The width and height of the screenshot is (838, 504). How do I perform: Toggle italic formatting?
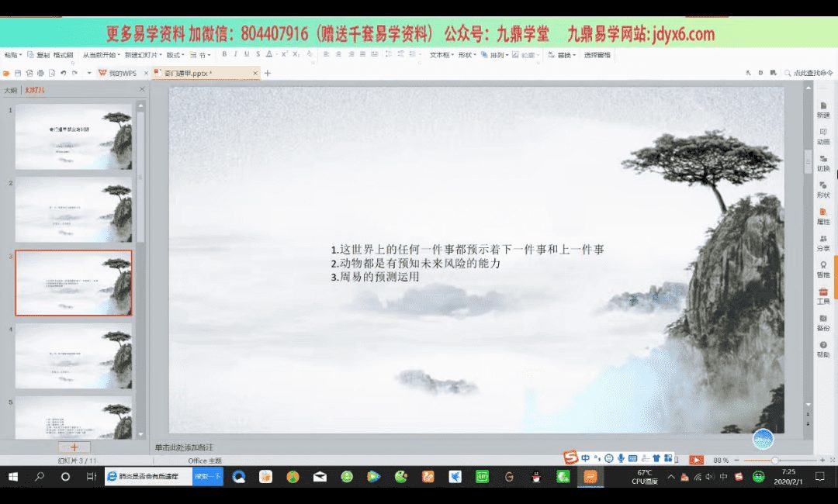[x=235, y=55]
